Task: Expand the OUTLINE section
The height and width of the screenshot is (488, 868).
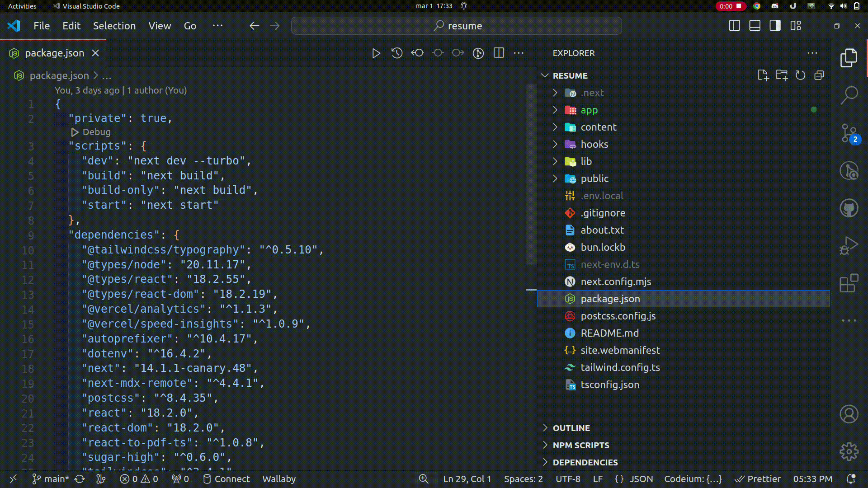Action: tap(571, 428)
